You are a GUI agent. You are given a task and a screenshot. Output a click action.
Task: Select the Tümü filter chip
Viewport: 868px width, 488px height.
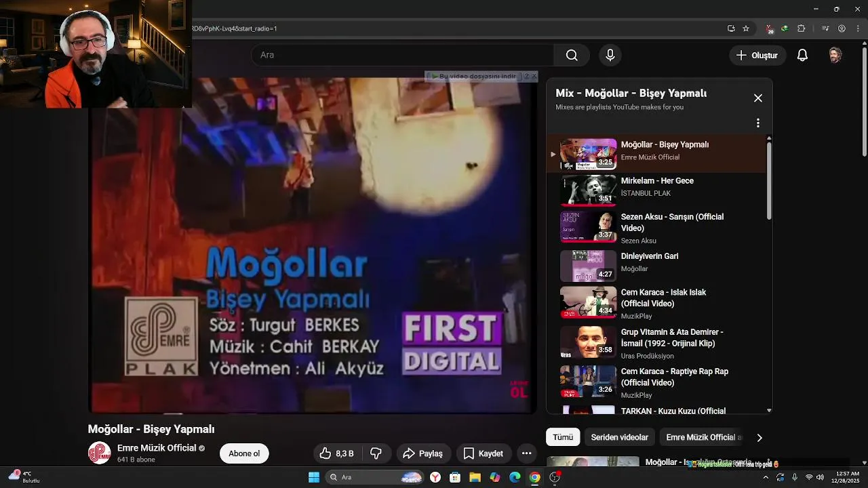pyautogui.click(x=563, y=437)
